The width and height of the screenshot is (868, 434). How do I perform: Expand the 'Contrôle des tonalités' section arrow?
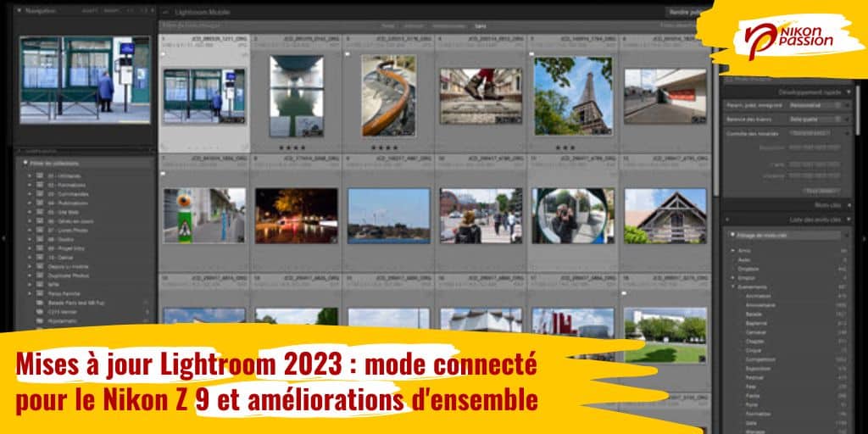[x=847, y=133]
